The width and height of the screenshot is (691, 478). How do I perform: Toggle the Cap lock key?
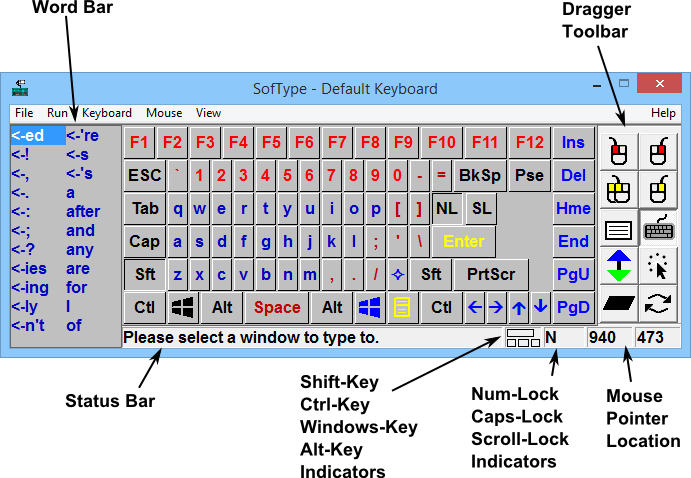click(145, 241)
